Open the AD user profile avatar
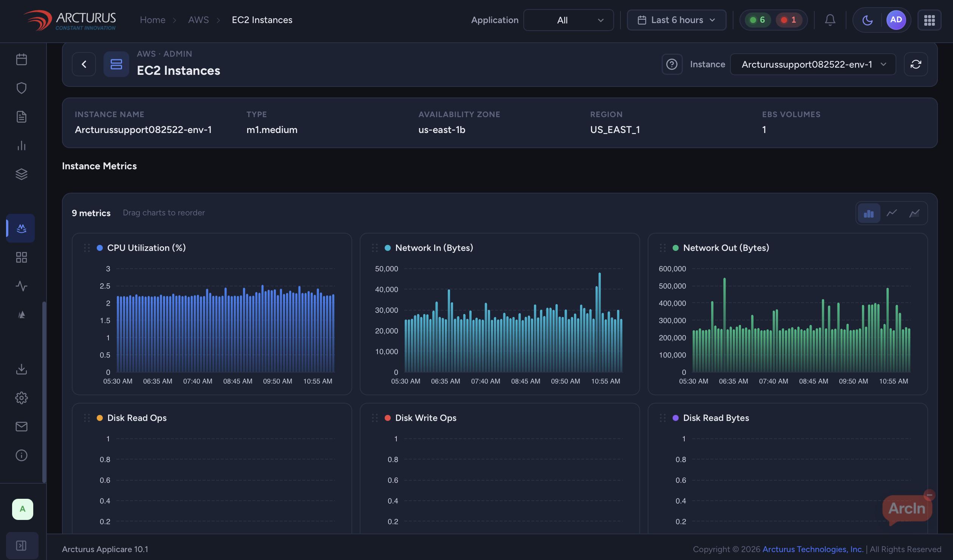Viewport: 953px width, 560px height. pyautogui.click(x=896, y=20)
